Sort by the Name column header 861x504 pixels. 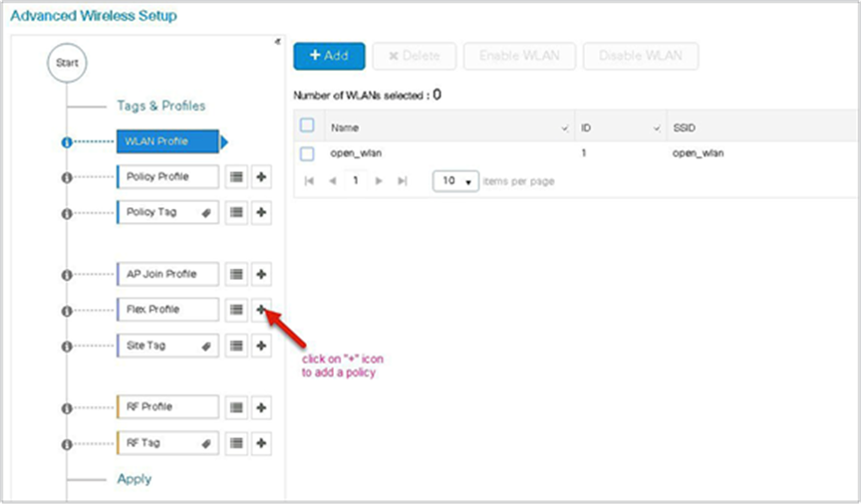345,127
